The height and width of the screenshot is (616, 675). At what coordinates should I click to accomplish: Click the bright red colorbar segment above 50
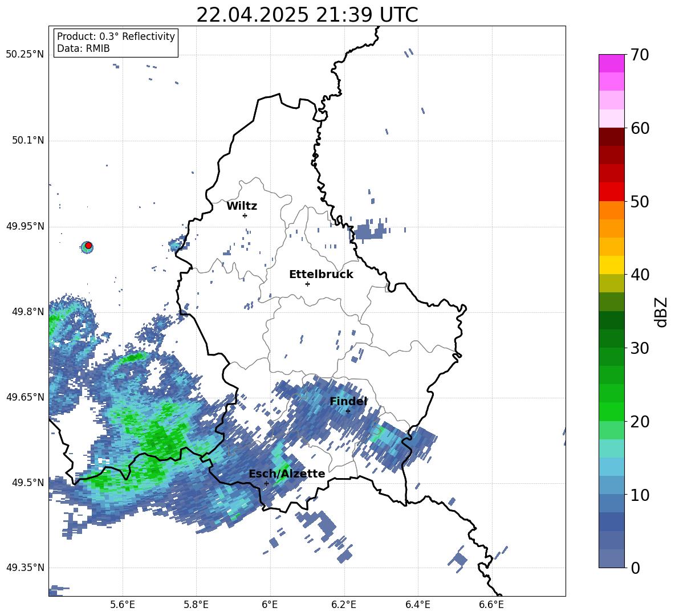[x=611, y=192]
